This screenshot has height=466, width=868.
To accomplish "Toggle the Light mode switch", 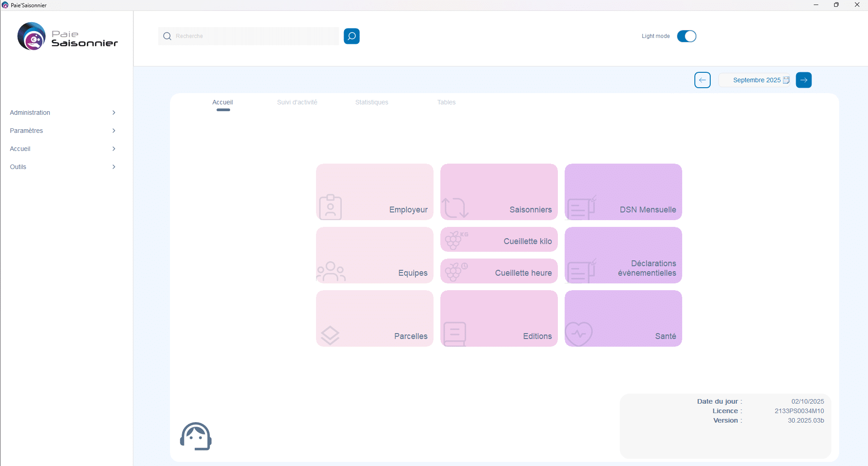I will coord(686,36).
